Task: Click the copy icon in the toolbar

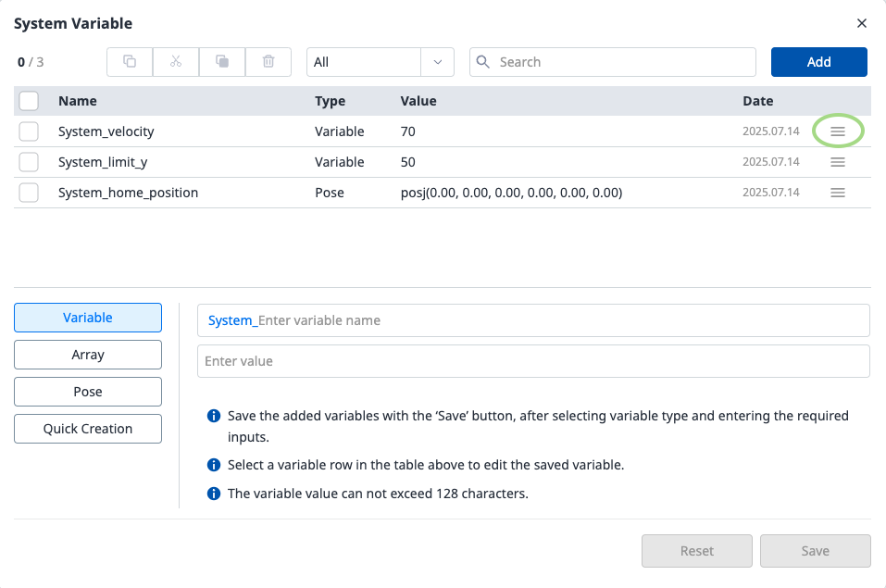Action: pos(130,62)
